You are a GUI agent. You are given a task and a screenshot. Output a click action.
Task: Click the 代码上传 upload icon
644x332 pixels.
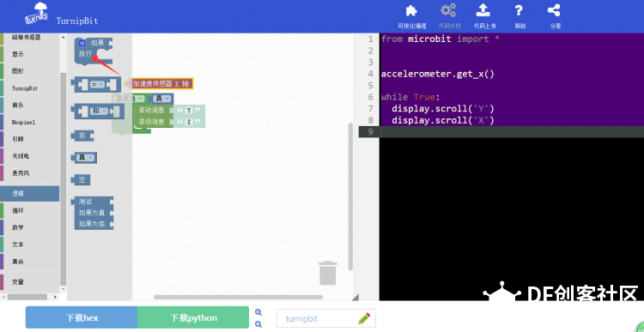click(x=484, y=16)
